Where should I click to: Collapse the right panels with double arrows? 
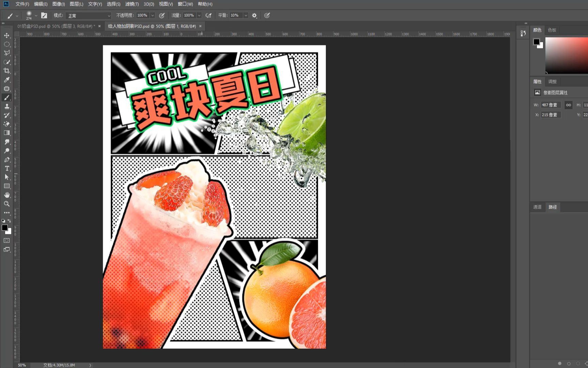526,23
